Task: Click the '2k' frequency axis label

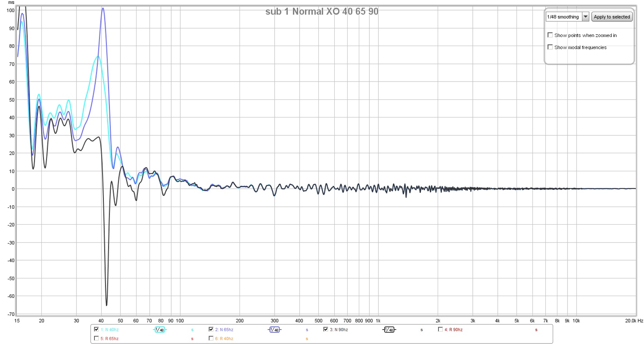Action: tap(438, 321)
